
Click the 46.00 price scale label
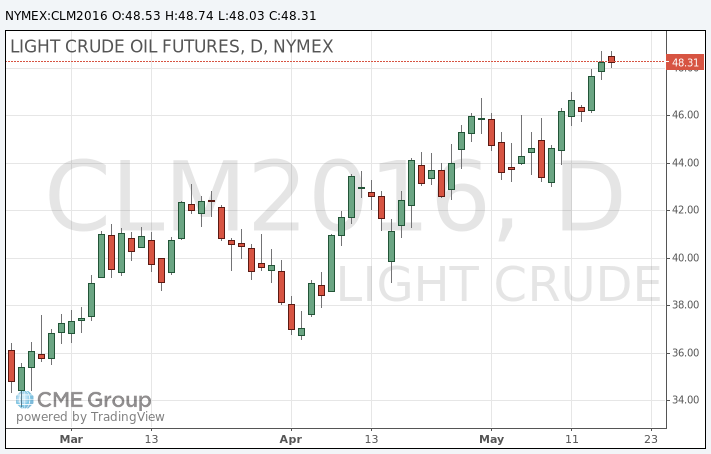(684, 115)
